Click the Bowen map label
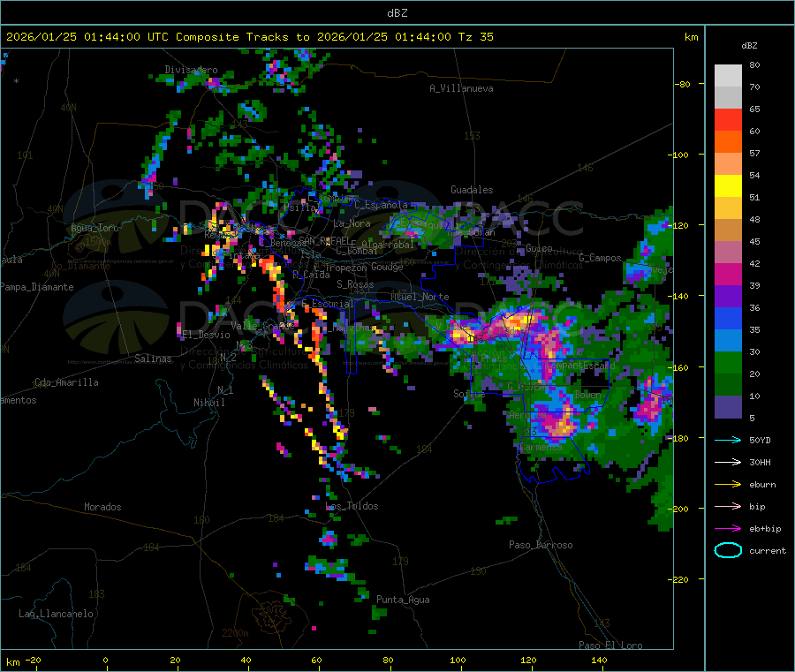The image size is (795, 672). 588,395
